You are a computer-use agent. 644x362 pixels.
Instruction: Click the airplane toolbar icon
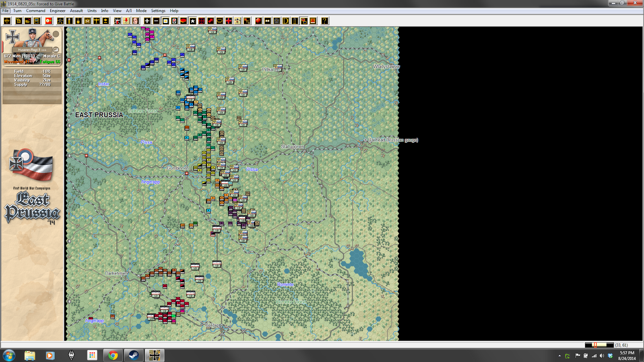coord(97,21)
